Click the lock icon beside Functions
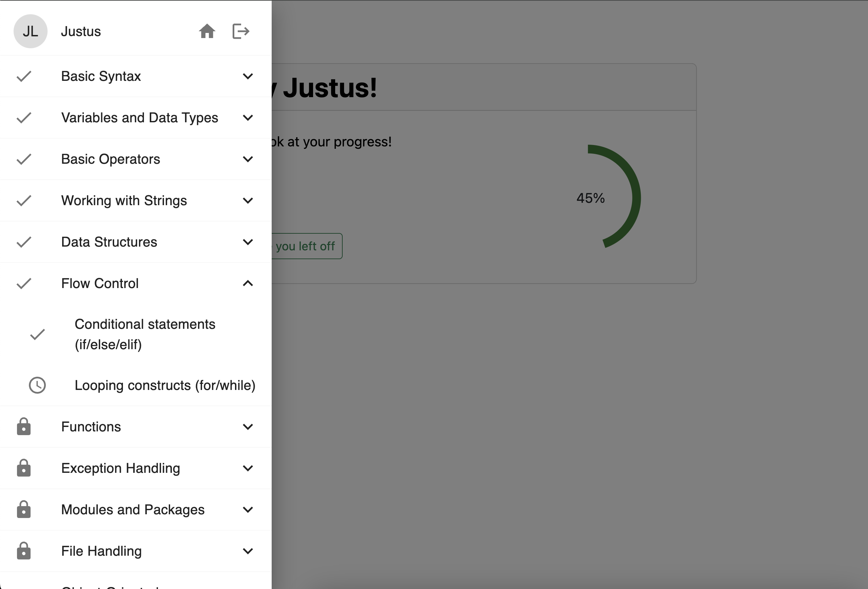Image resolution: width=868 pixels, height=589 pixels. [x=23, y=427]
